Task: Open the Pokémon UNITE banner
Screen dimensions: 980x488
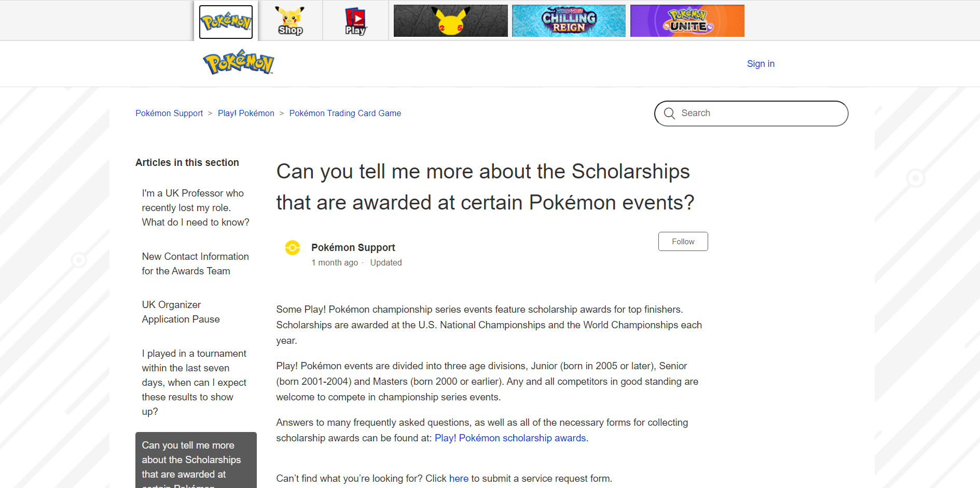Action: (687, 20)
